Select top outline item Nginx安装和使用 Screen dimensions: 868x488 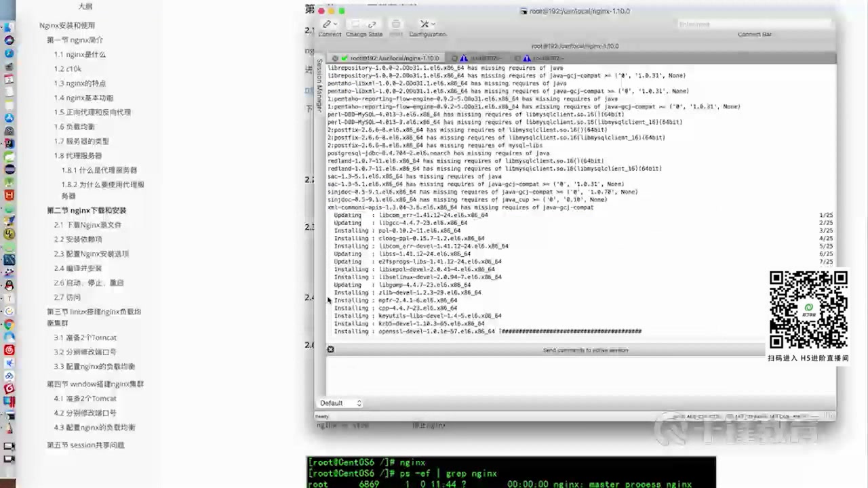tap(67, 26)
